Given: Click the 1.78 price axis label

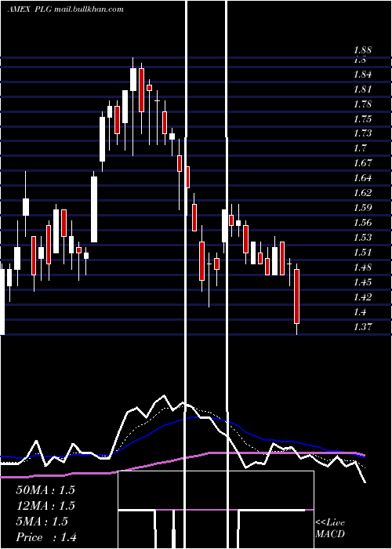Looking at the screenshot, I should 362,104.
